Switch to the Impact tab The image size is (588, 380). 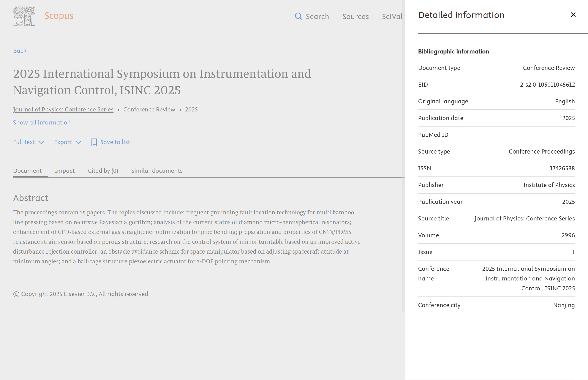point(65,171)
